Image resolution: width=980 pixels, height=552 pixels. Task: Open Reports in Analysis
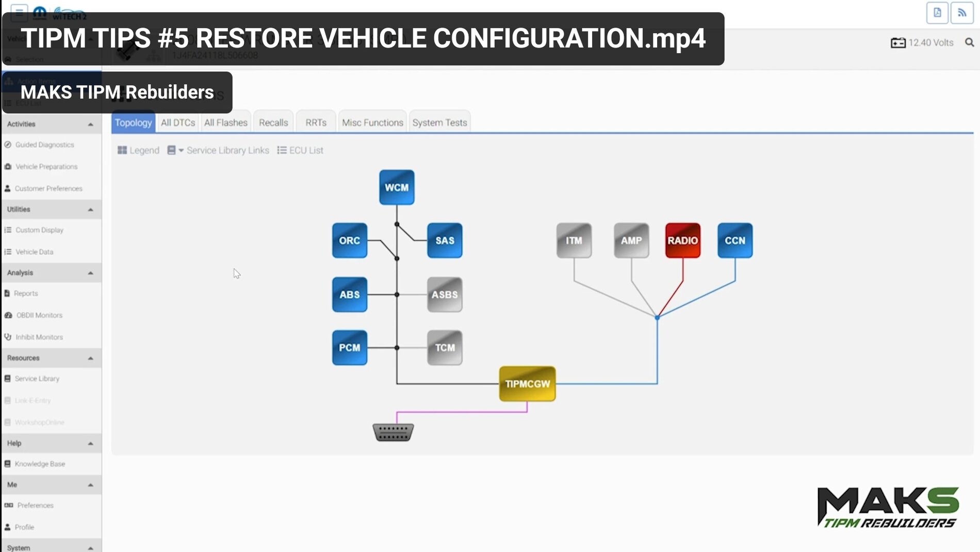click(26, 293)
